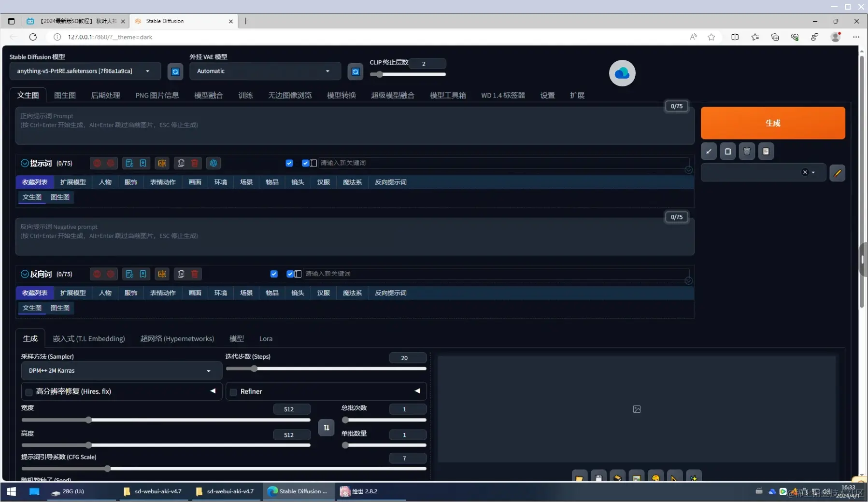This screenshot has width=868, height=502.
Task: Open the styles dropdown arrow beside pencil
Action: point(813,172)
